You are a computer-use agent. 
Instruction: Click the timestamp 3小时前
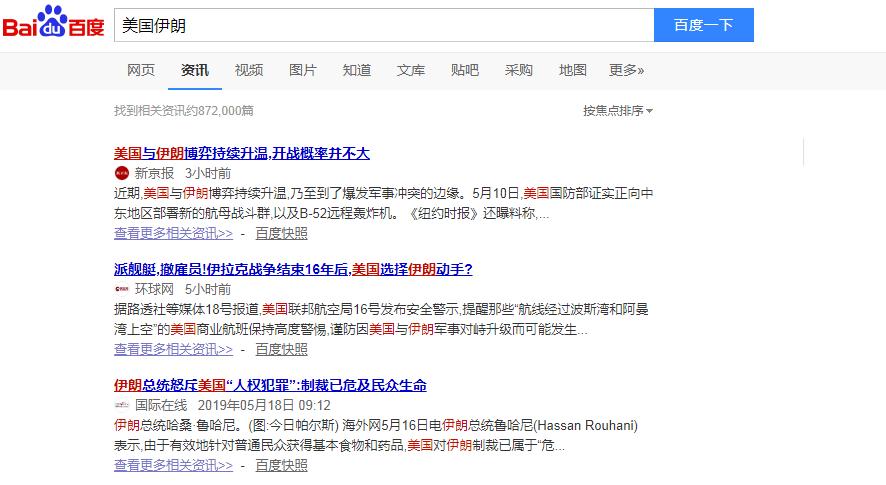pos(208,174)
